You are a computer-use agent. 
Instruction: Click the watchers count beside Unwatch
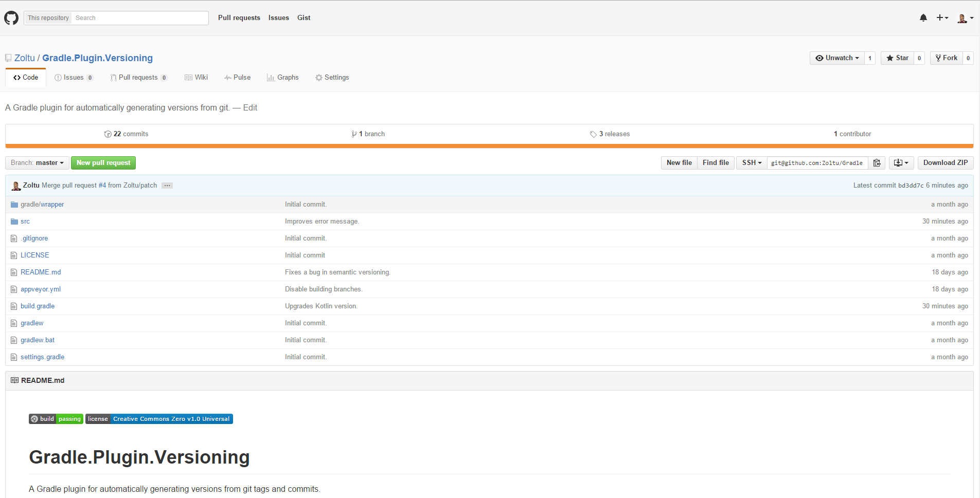[x=870, y=58]
